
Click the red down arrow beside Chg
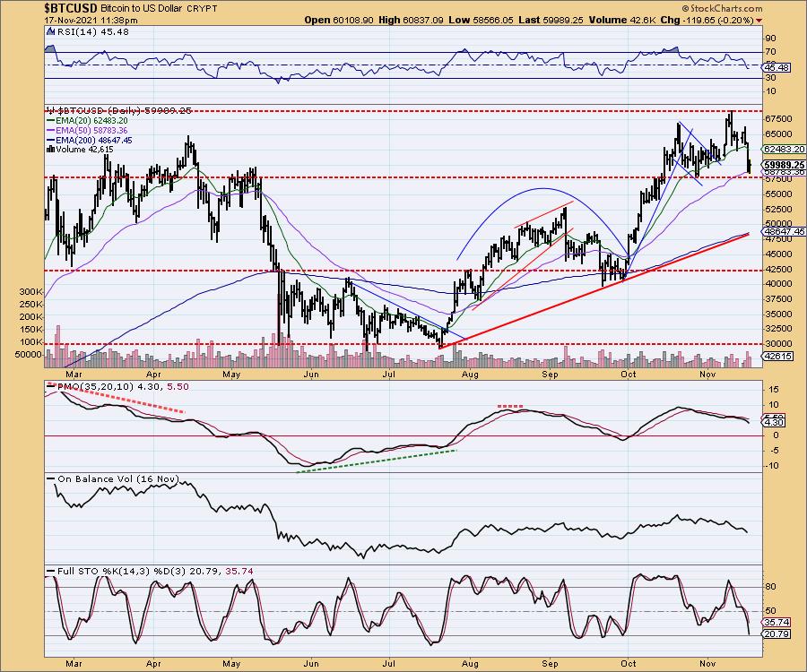(759, 21)
